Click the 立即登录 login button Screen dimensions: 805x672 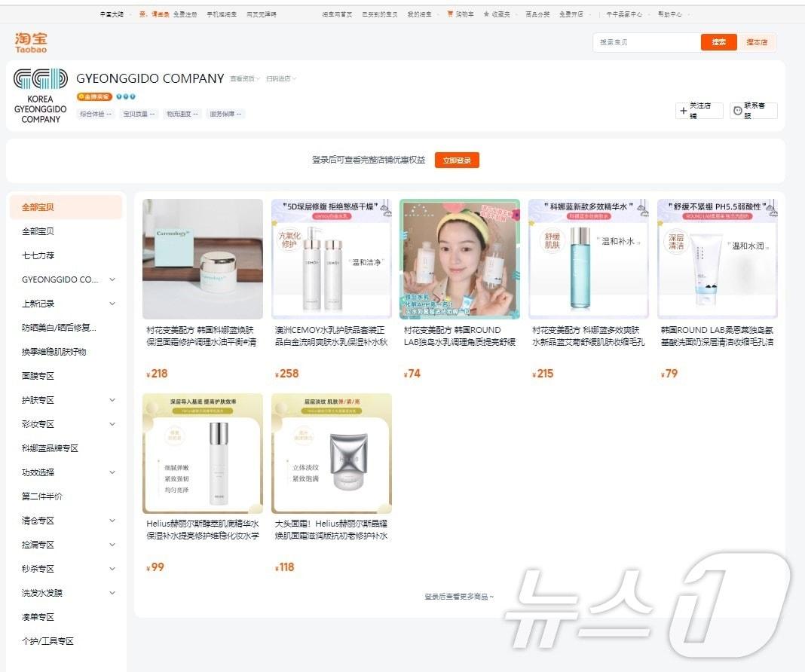coord(458,160)
